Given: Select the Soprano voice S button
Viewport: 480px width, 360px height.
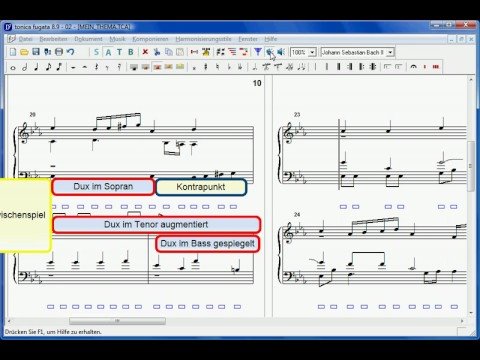Looking at the screenshot, I should (x=96, y=52).
